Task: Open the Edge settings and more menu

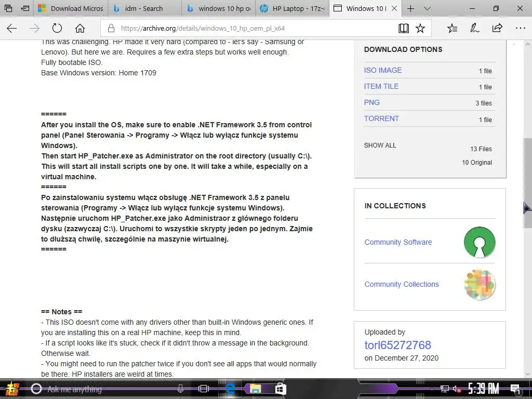Action: (x=521, y=28)
